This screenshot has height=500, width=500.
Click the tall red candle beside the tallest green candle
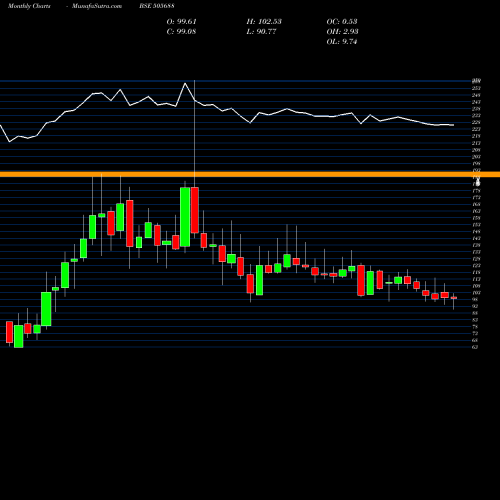click(195, 210)
